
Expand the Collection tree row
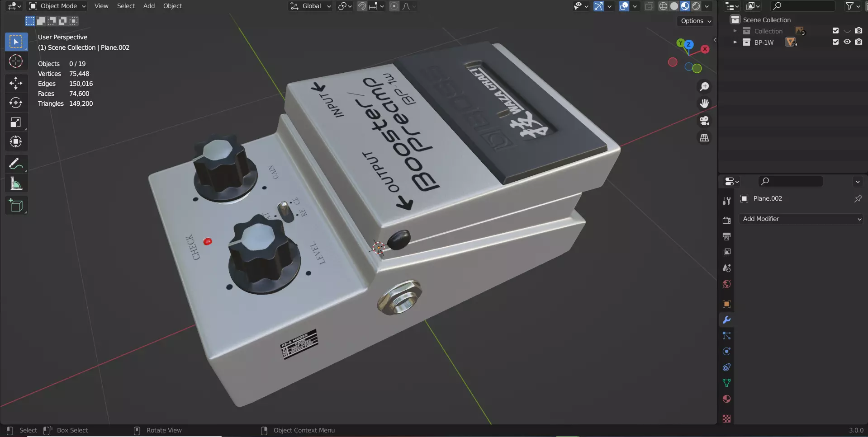tap(735, 31)
